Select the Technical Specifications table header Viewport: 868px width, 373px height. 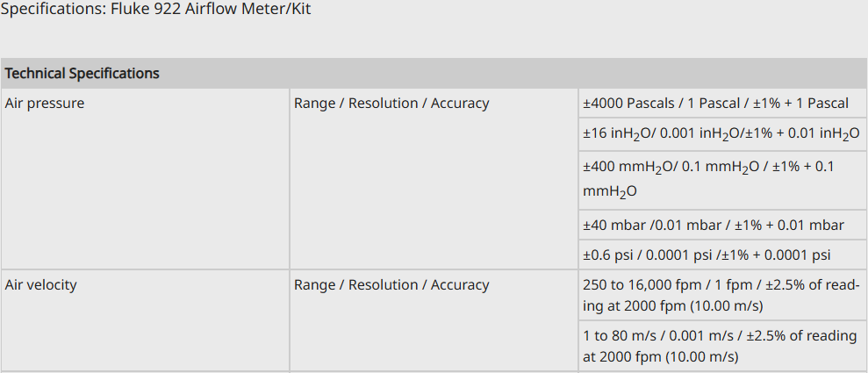[82, 74]
